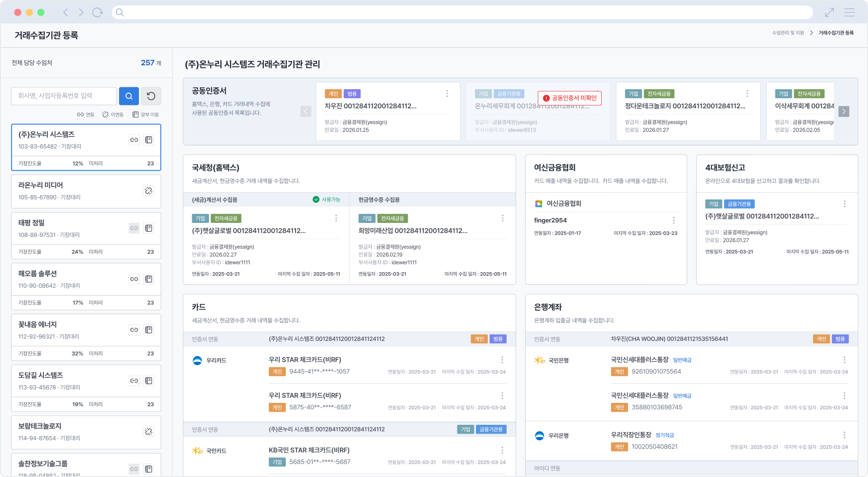Screen dimensions: 868x477
Task: Open options menu for 차우진 certificate
Action: pyautogui.click(x=447, y=94)
